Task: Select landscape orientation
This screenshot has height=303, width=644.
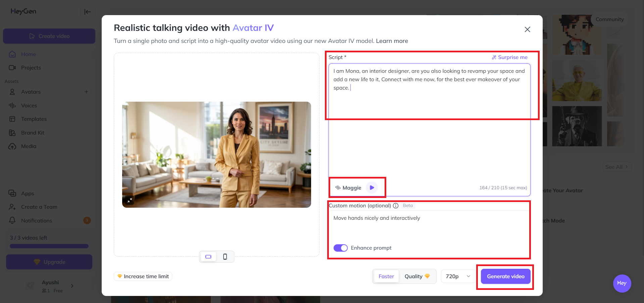Action: pos(208,257)
